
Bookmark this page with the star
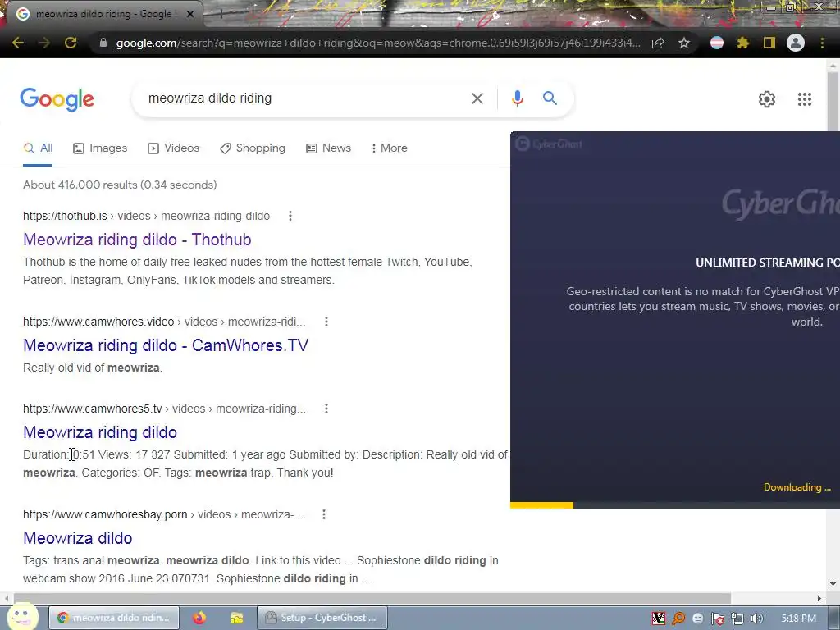684,43
